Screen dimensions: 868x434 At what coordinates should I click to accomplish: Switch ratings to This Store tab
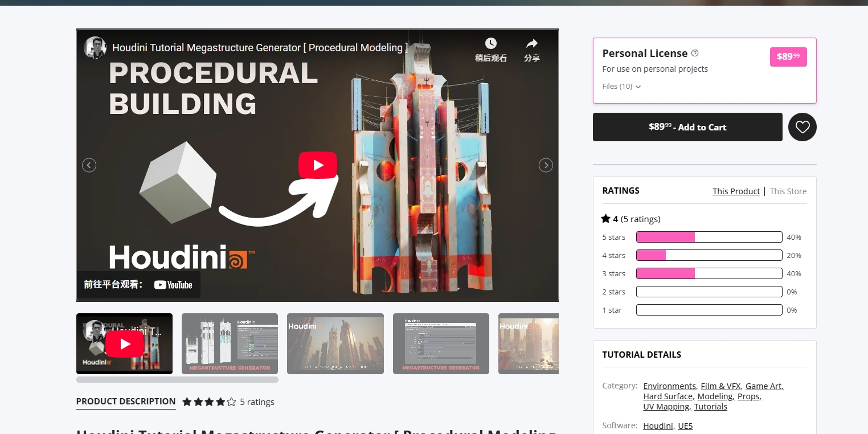tap(788, 191)
